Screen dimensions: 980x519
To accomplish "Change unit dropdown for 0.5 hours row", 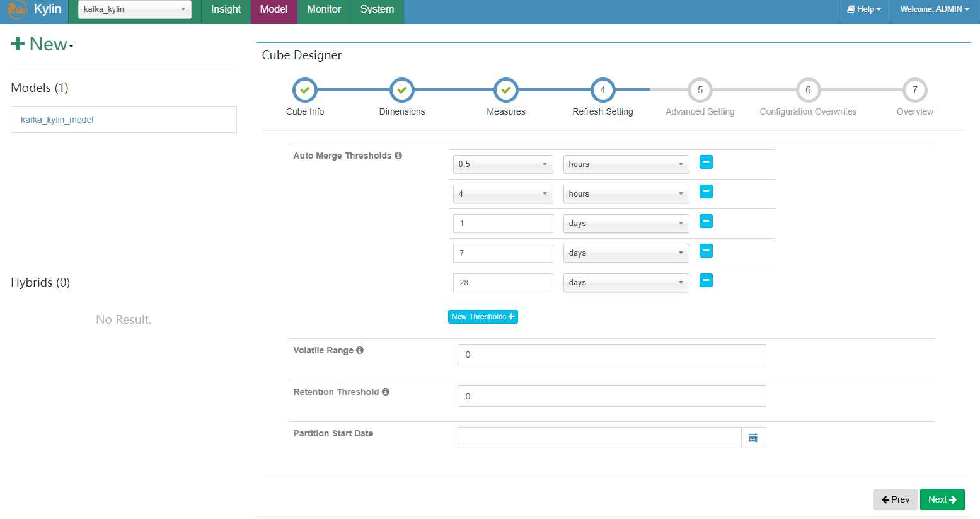I will [626, 164].
